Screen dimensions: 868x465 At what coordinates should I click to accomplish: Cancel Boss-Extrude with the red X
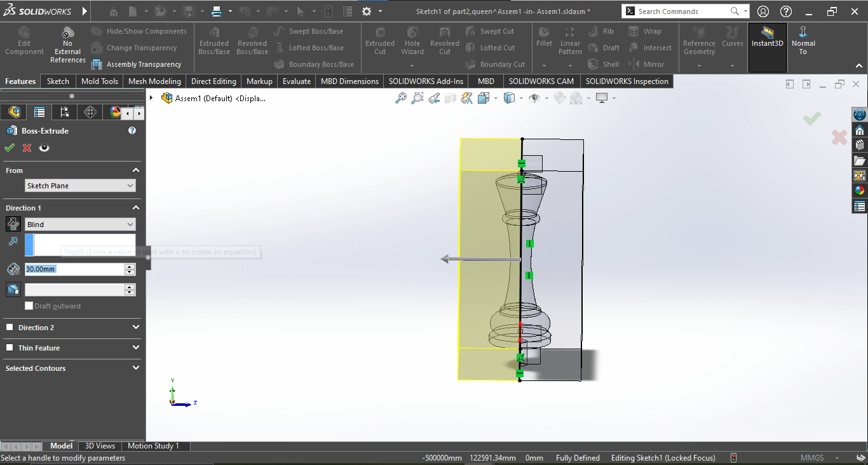point(27,148)
